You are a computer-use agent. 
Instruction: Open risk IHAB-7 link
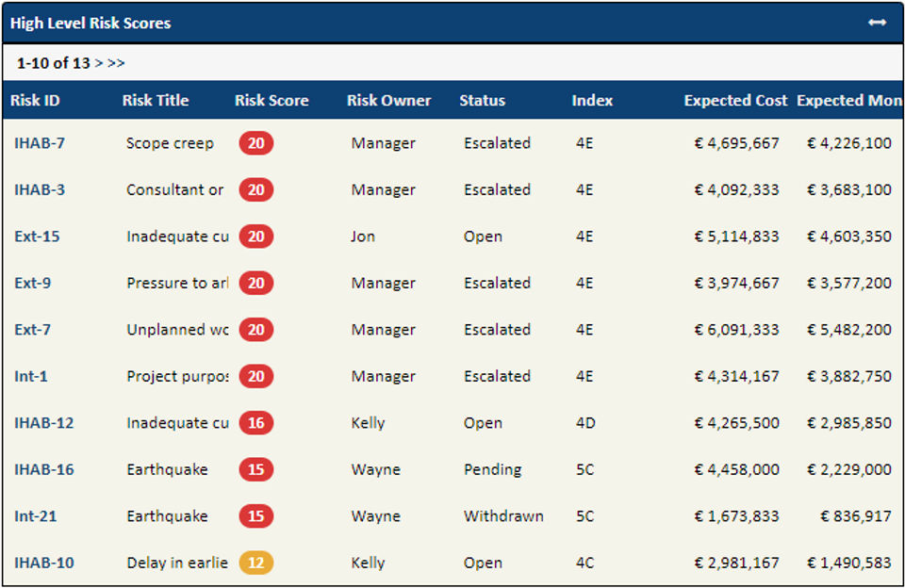pyautogui.click(x=40, y=143)
